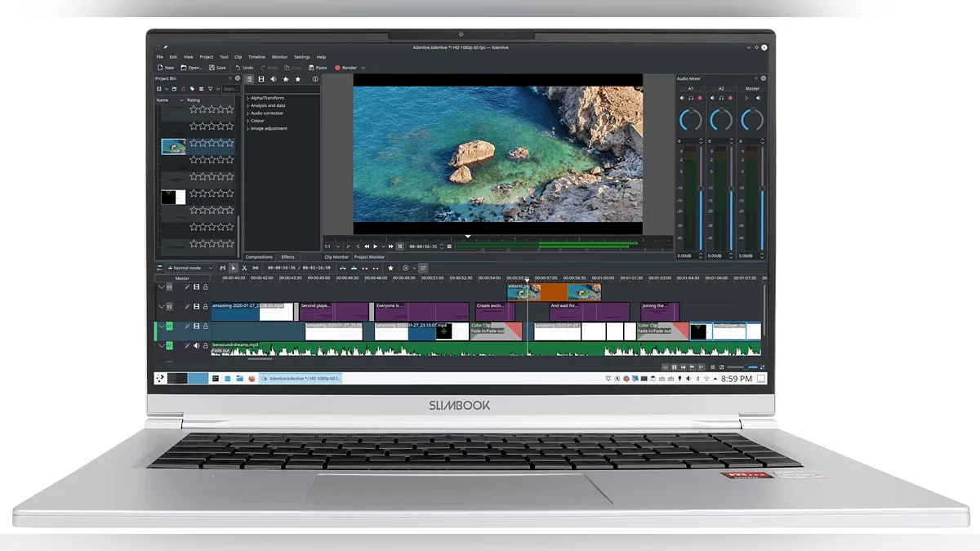This screenshot has width=980, height=551.
Task: Click the create folder icon in Project Bin
Action: click(174, 89)
